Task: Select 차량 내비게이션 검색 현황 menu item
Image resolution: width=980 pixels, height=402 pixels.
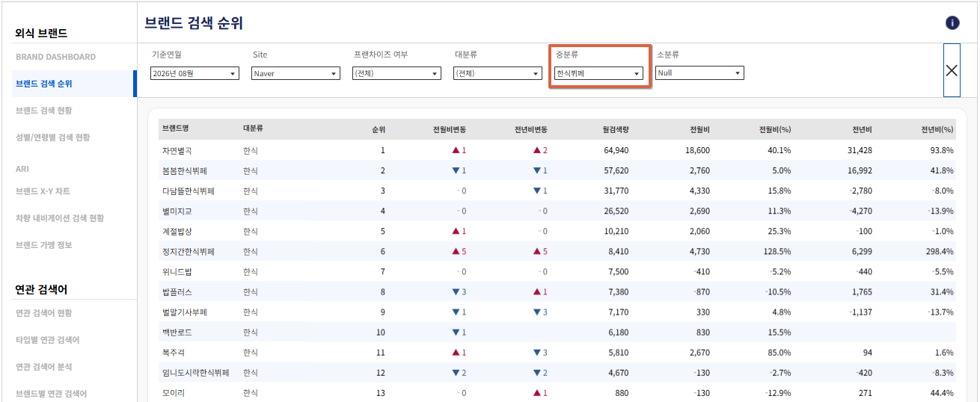Action: coord(60,218)
